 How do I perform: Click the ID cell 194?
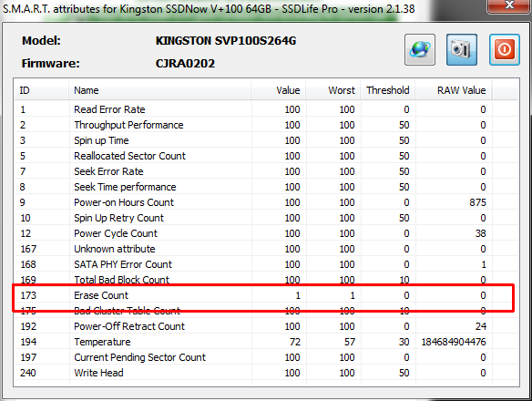pyautogui.click(x=28, y=342)
